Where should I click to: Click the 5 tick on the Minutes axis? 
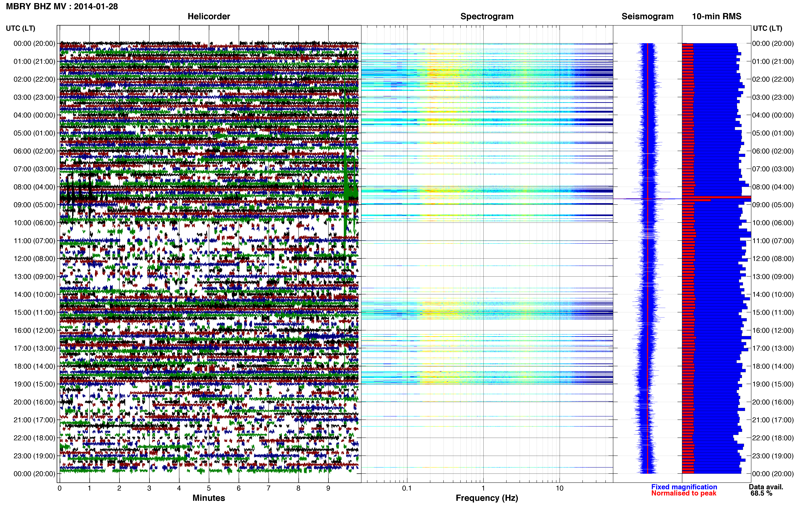[x=209, y=488]
